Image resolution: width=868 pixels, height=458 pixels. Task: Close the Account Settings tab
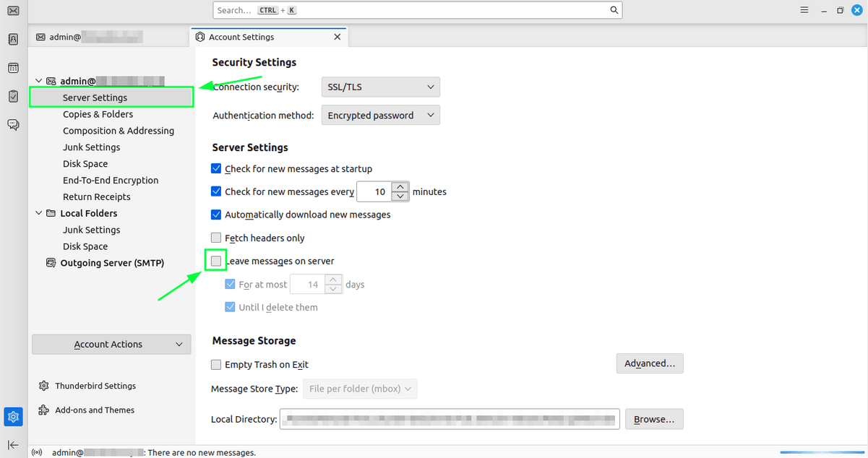pyautogui.click(x=337, y=37)
